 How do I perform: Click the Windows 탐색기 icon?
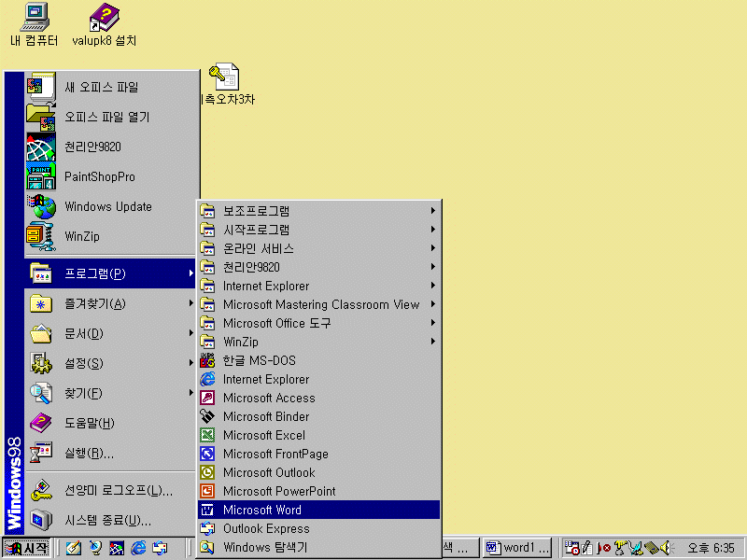[207, 547]
